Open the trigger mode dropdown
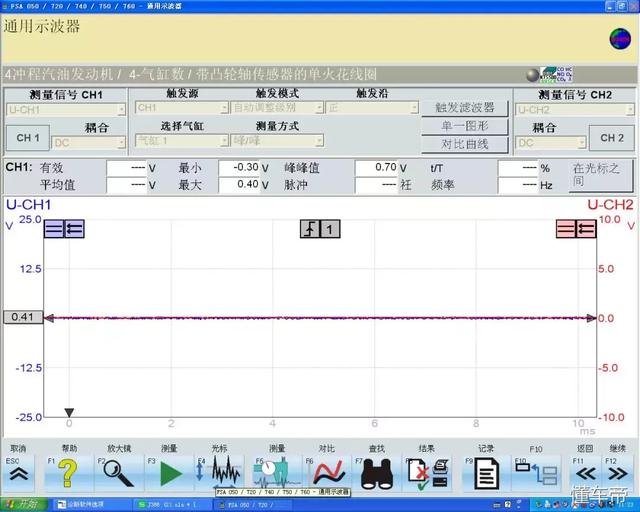Viewport: 640px width, 512px height. 277,108
